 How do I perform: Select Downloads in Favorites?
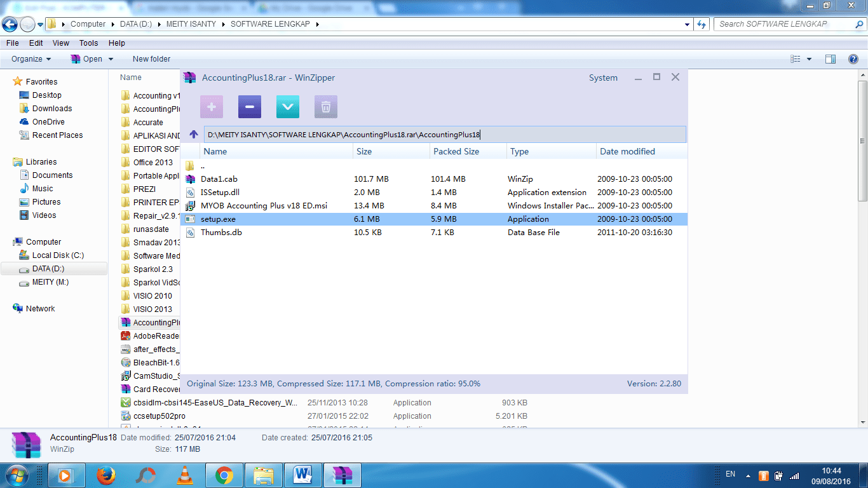click(52, 109)
